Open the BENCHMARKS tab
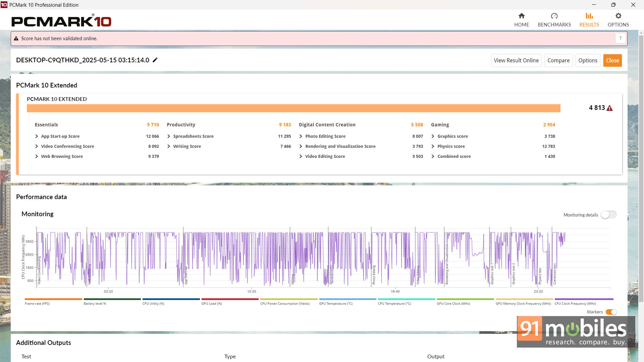Viewport: 644px width, 362px height. click(554, 20)
